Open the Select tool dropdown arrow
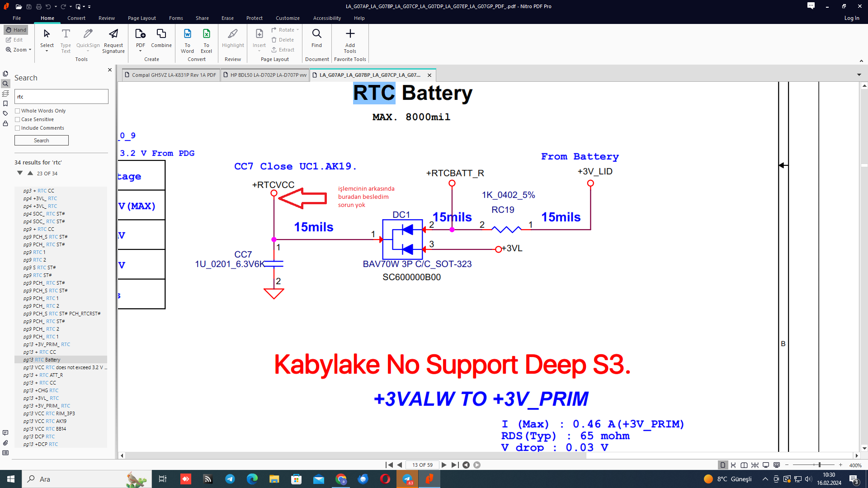 pos(47,51)
